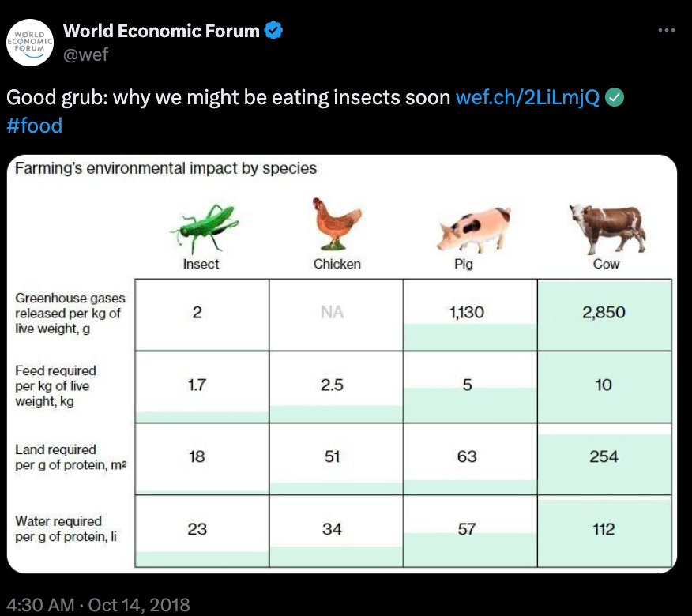Click the Greenhouse gases row label
Image resolution: width=692 pixels, height=616 pixels.
pos(70,314)
